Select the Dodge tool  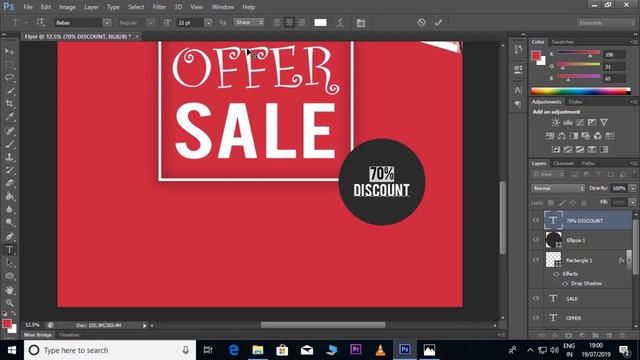tap(9, 222)
